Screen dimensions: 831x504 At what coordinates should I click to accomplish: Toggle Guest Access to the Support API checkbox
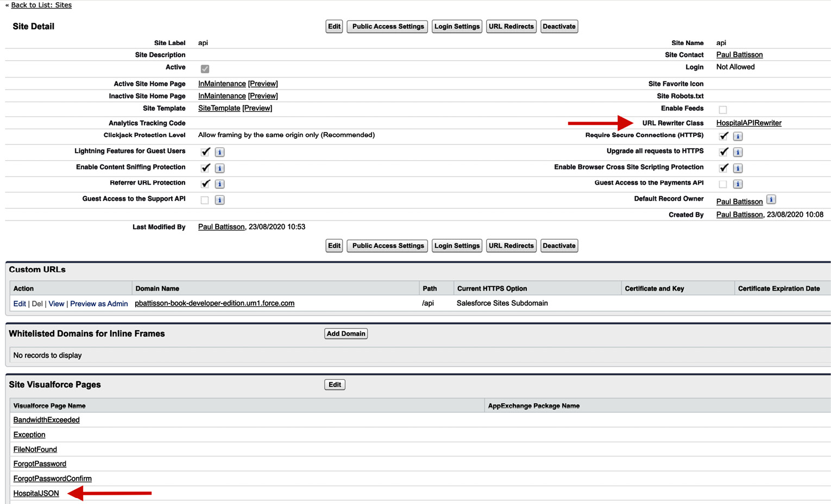click(x=205, y=200)
